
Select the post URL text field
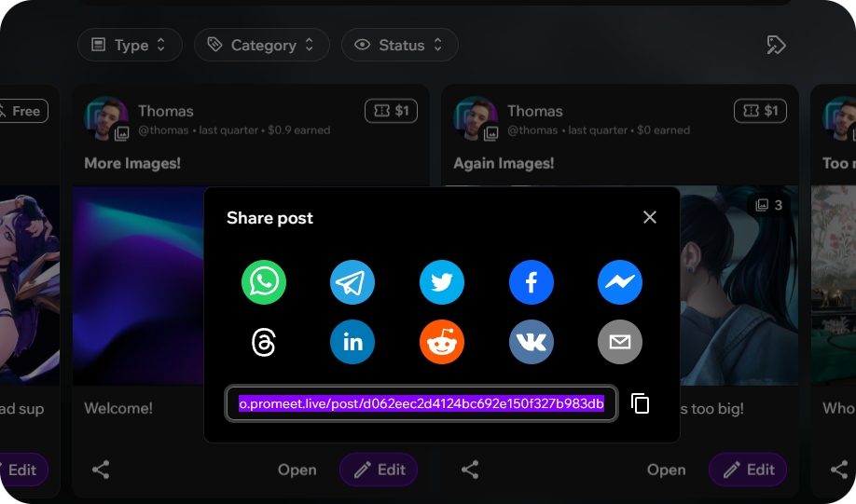coord(421,403)
